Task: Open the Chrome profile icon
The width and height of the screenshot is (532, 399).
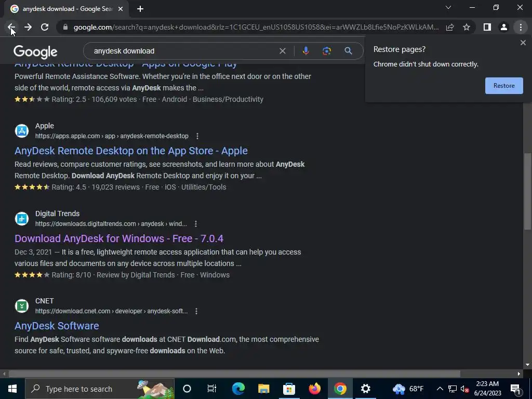Action: [x=504, y=27]
